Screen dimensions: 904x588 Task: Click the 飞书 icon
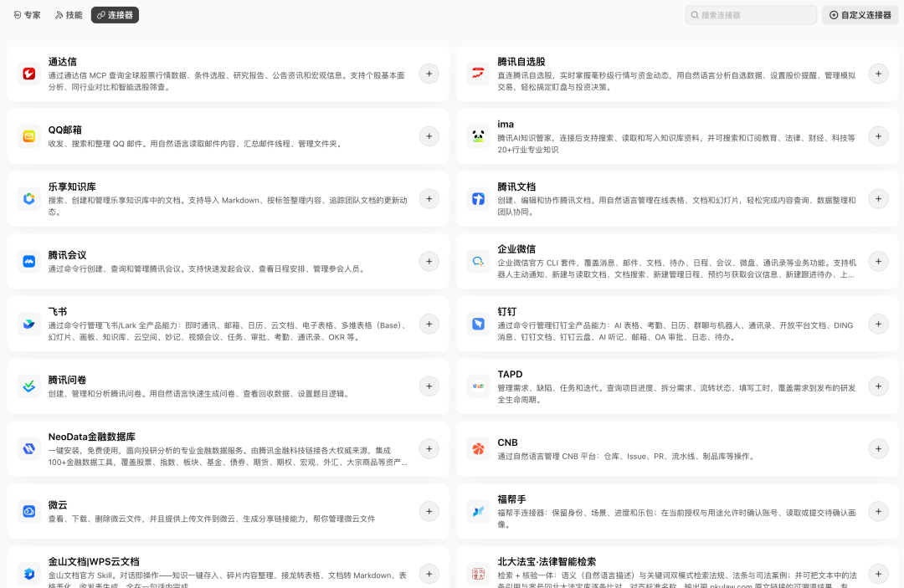coord(28,325)
